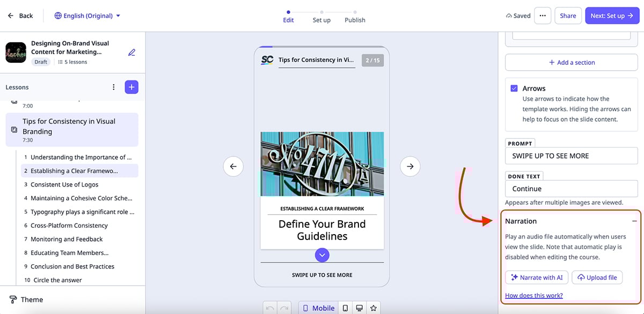The image size is (644, 314).
Task: Add a new lesson with the plus icon
Action: click(131, 87)
